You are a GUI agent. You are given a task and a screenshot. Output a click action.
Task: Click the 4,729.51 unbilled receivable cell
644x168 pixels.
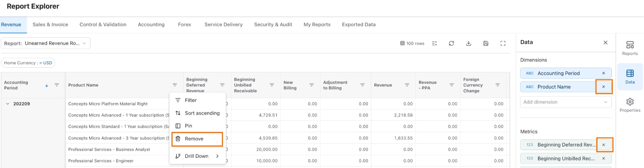point(268,115)
